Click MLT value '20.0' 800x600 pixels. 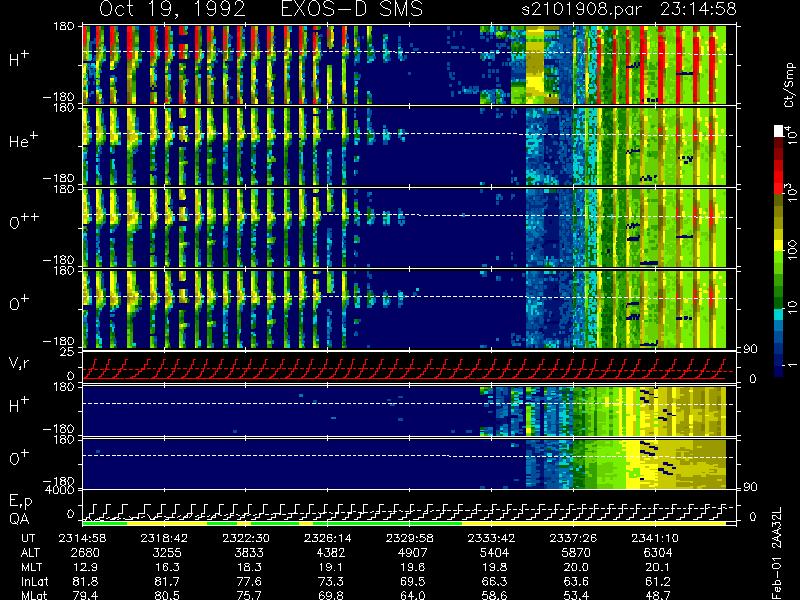pyautogui.click(x=576, y=567)
